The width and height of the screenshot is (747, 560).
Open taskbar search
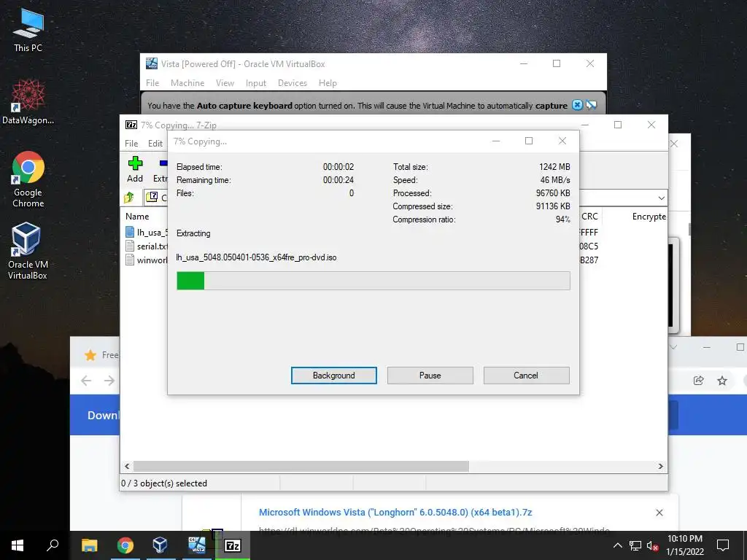(x=53, y=545)
